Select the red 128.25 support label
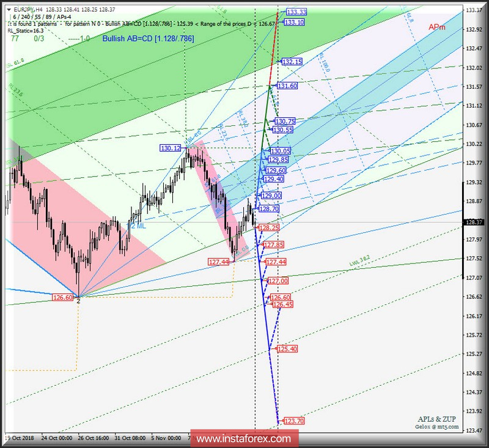 (x=269, y=227)
